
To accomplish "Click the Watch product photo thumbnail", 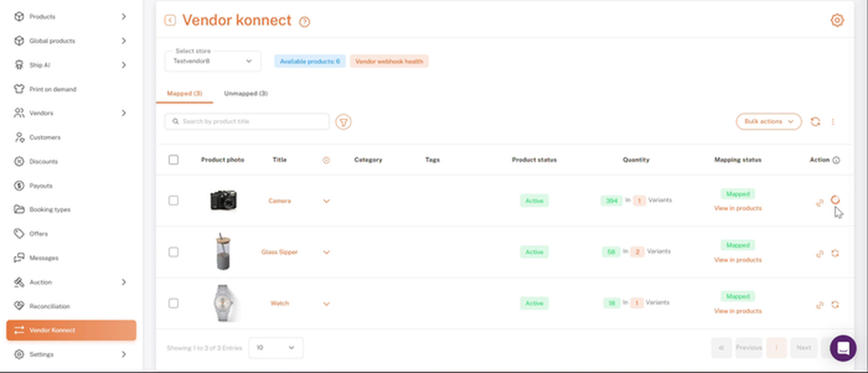I will coord(226,303).
